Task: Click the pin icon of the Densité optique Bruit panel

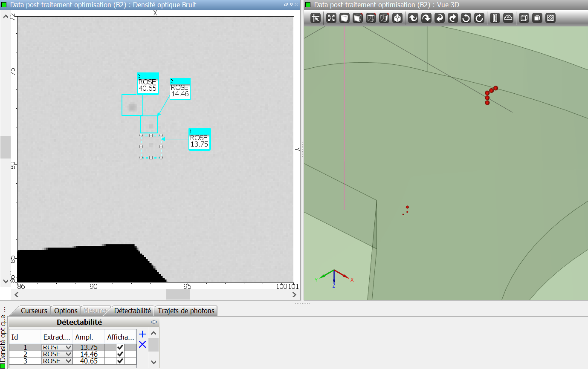Action: (x=291, y=5)
